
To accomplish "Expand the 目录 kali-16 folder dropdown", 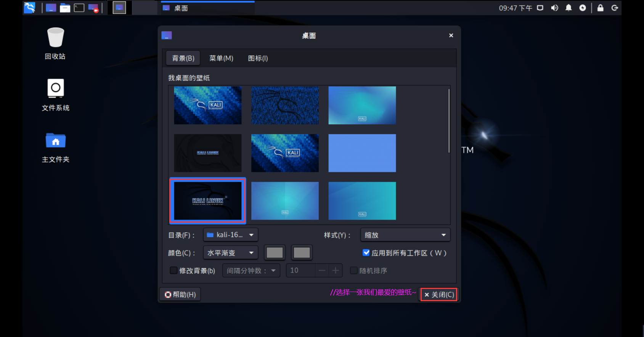I will 230,235.
